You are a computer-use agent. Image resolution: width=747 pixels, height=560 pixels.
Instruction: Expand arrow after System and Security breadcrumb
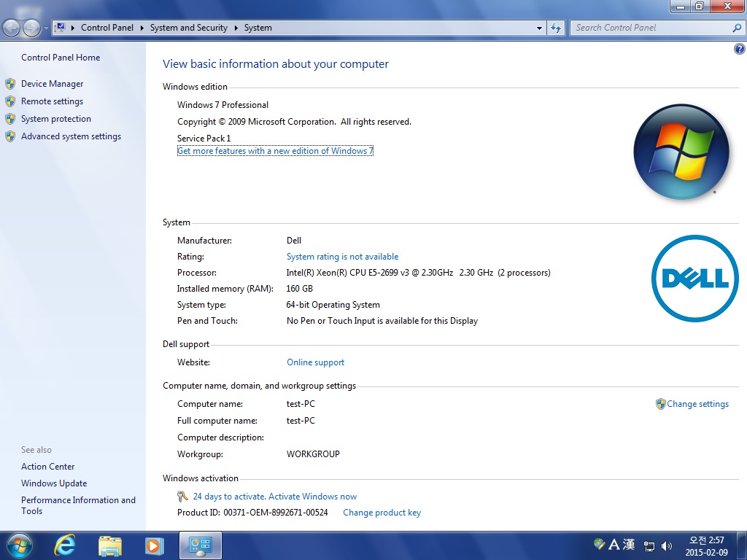(x=236, y=28)
